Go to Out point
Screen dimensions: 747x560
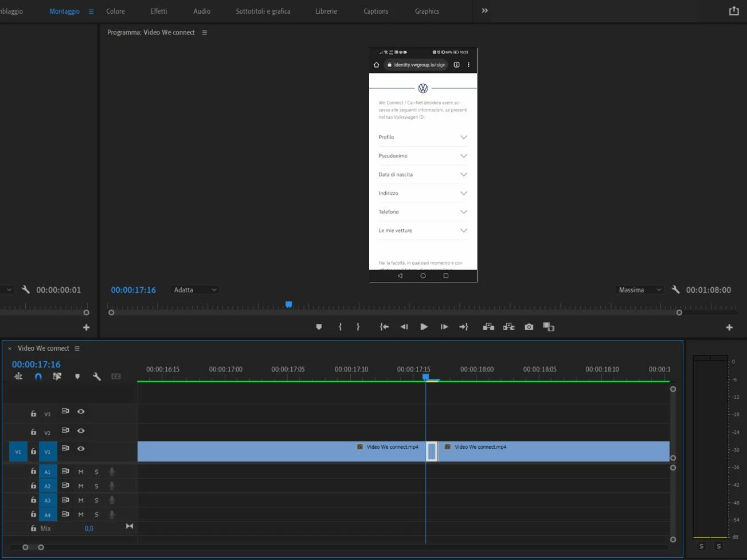point(464,327)
